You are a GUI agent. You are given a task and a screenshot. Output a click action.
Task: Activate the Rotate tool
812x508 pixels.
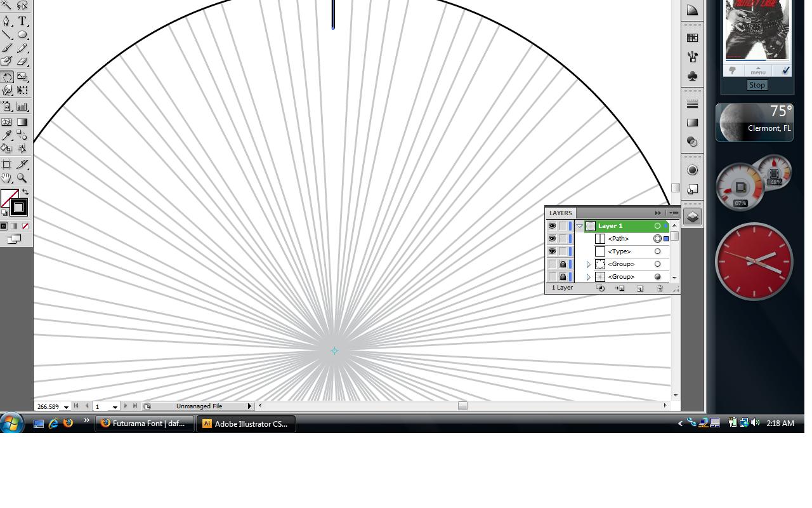coord(7,77)
